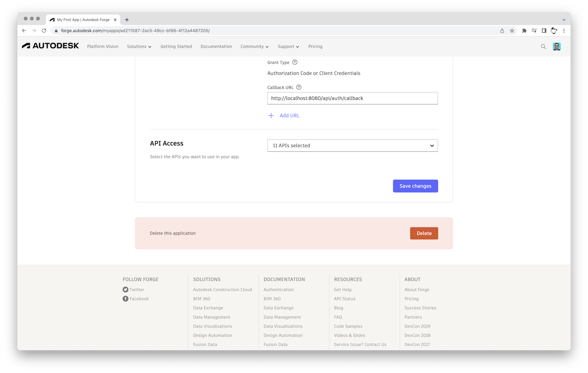Open Pricing from top nav

tap(315, 46)
